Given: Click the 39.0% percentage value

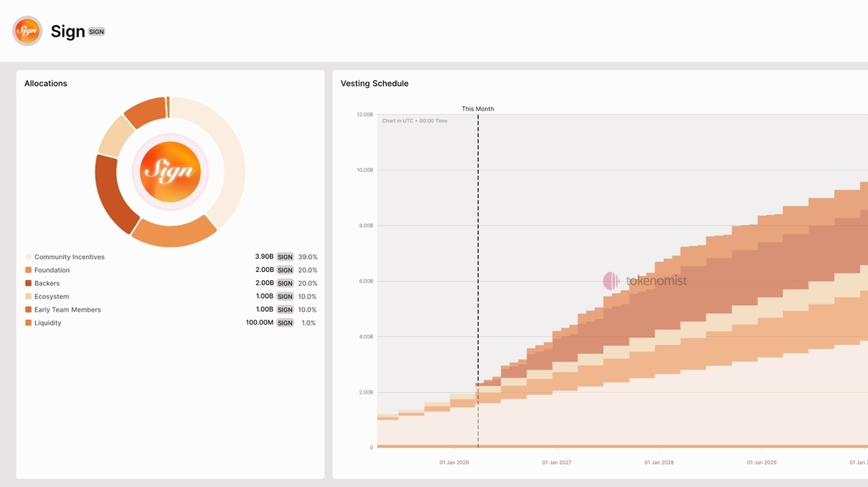Looking at the screenshot, I should click(x=307, y=256).
